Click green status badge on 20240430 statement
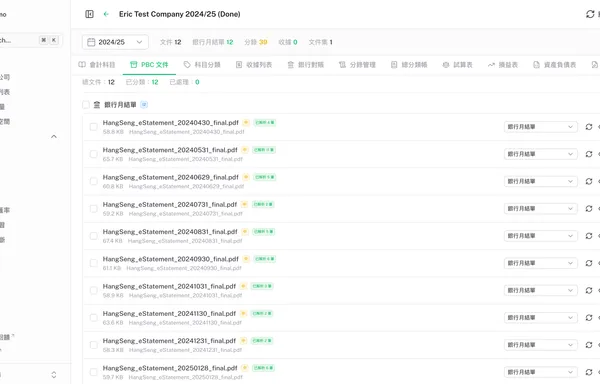This screenshot has width=600, height=384. pyautogui.click(x=265, y=122)
